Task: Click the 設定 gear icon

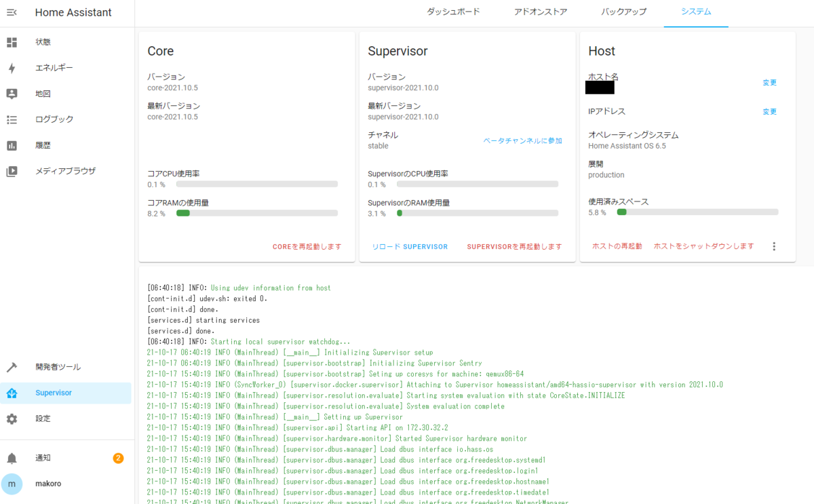Action: 12,419
